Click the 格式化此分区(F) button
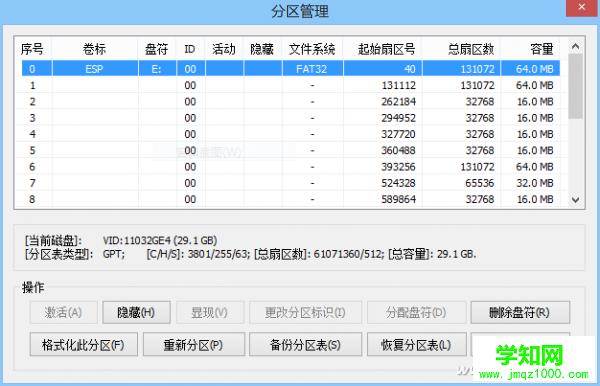 point(83,345)
